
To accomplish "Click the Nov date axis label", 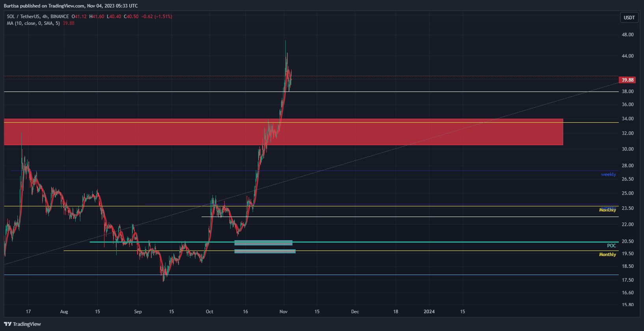I will [x=283, y=312].
